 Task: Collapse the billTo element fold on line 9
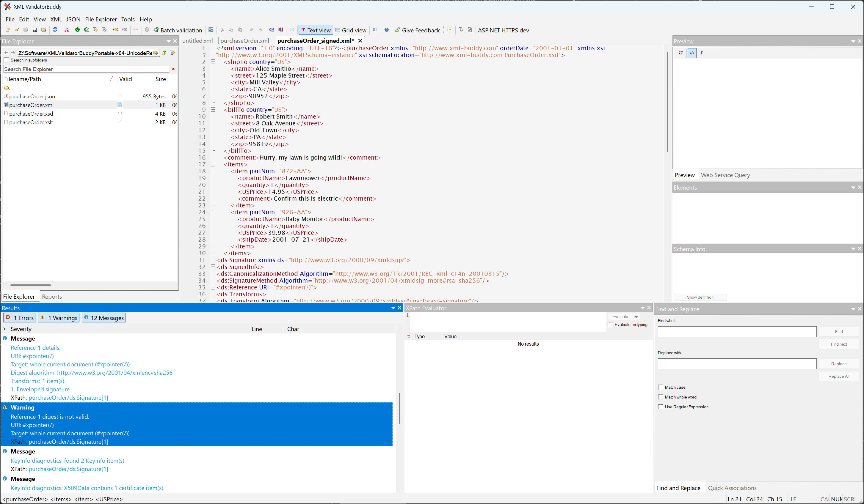click(213, 110)
